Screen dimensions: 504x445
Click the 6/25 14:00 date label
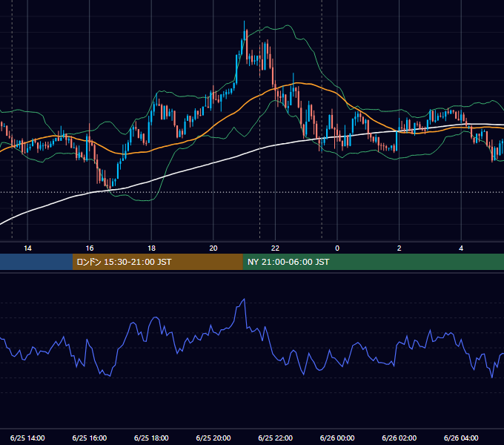[x=27, y=438]
